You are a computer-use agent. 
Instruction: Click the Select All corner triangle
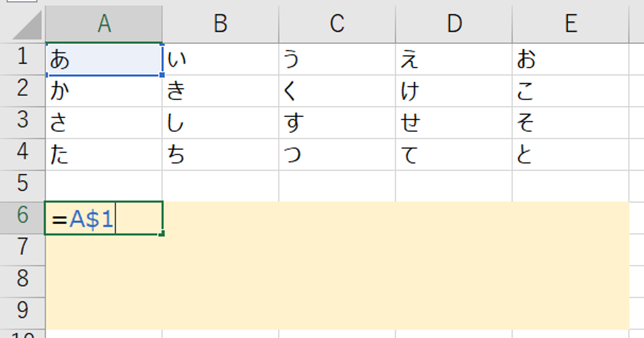click(x=27, y=25)
